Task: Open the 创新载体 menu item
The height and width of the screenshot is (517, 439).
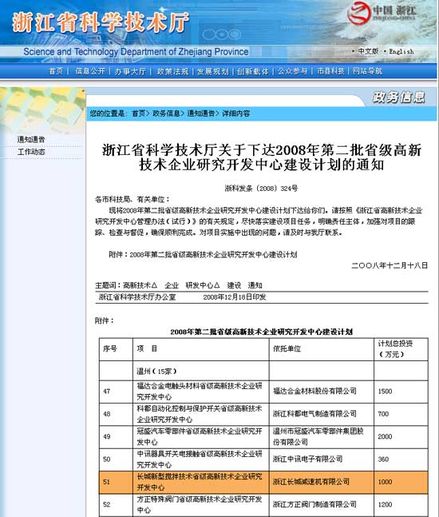Action: click(253, 71)
